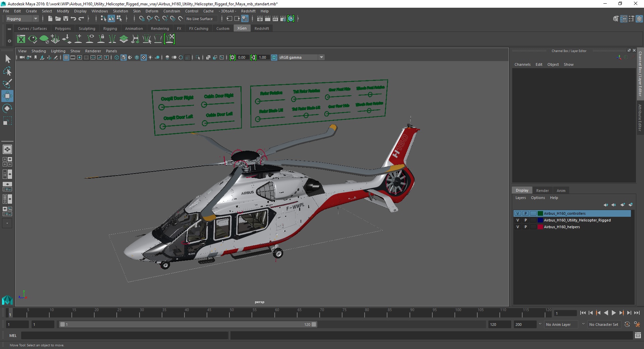Toggle playback P of Airbus_H160_helpers layer
Screen dimensions: 644x349
point(526,227)
